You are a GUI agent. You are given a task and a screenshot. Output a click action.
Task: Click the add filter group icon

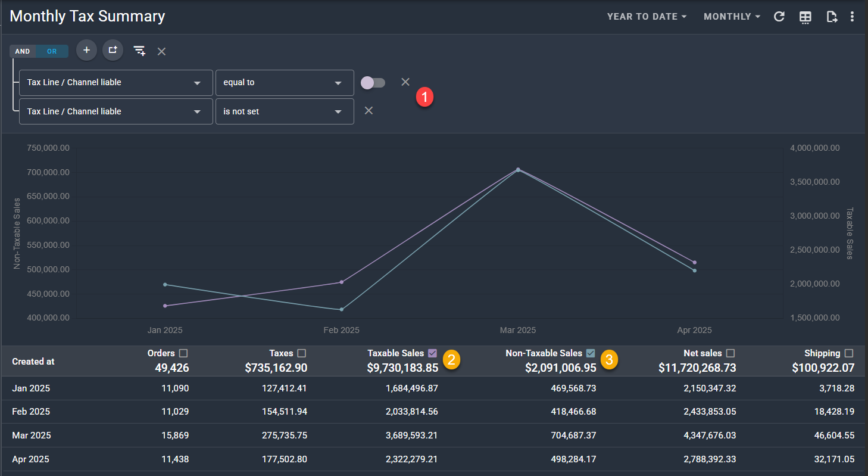[113, 51]
